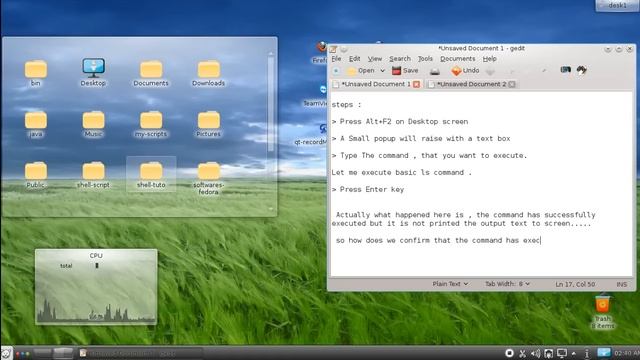
Task: Select the shell-tuto folder
Action: tap(151, 174)
